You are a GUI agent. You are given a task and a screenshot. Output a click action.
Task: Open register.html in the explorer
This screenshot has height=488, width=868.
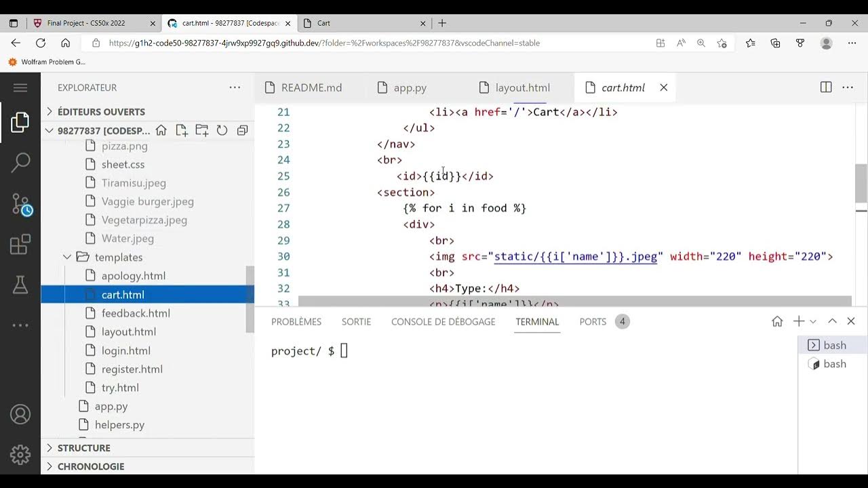click(x=132, y=369)
